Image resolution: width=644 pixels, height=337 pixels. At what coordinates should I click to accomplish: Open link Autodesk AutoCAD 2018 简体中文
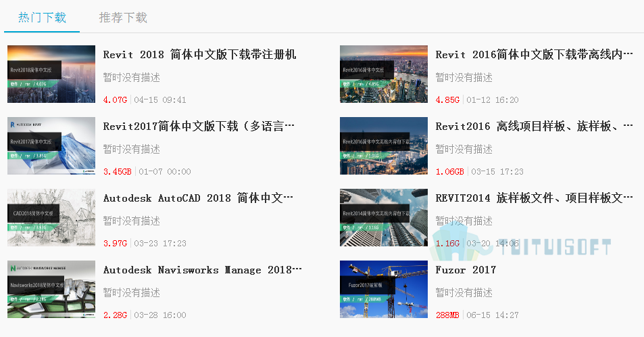click(x=198, y=198)
